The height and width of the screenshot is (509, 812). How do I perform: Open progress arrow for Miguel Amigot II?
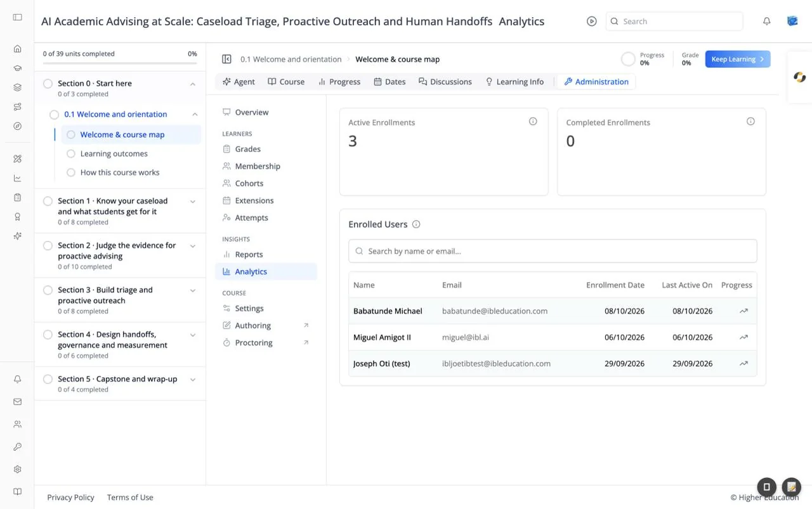point(743,337)
